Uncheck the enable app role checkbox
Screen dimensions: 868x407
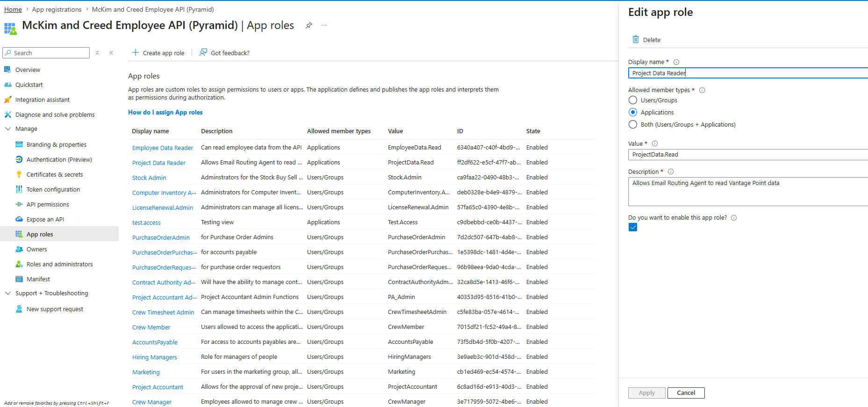633,227
